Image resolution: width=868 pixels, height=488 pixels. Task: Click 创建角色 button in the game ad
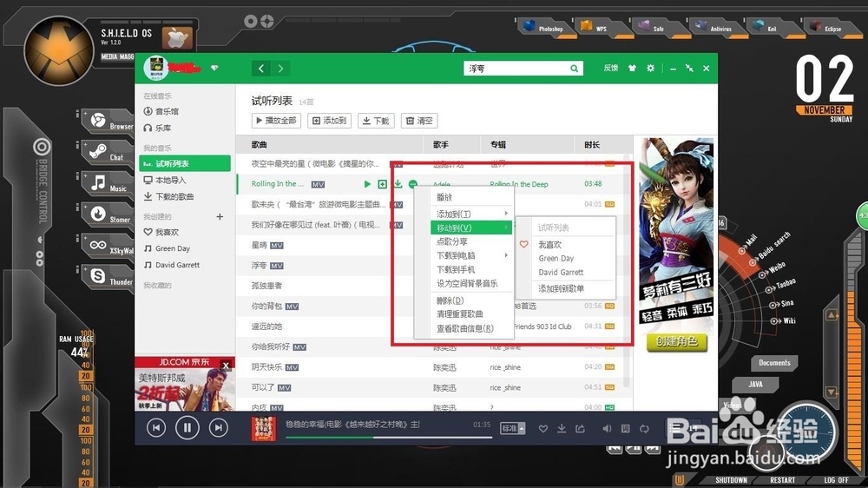(x=676, y=341)
